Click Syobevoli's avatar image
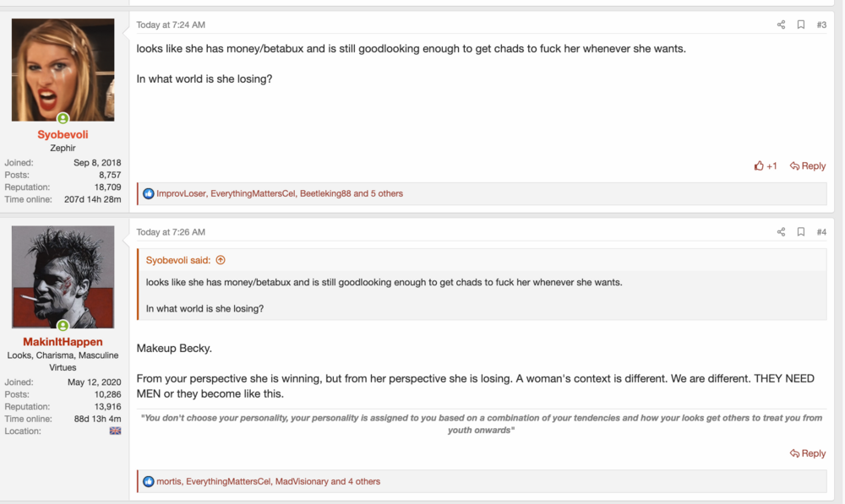This screenshot has height=504, width=845. click(x=63, y=70)
